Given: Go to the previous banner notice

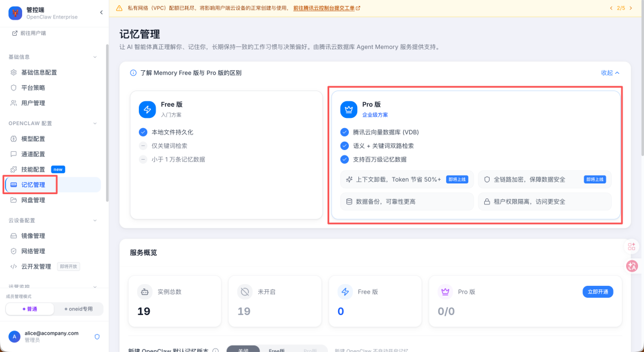Looking at the screenshot, I should coord(611,8).
